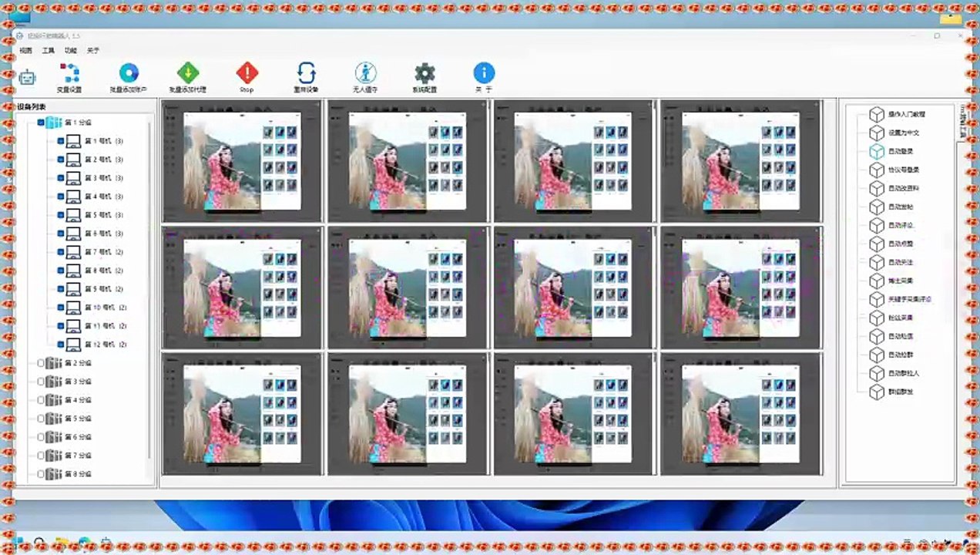Check the 第 6 分组 group checkbox

pyautogui.click(x=41, y=437)
